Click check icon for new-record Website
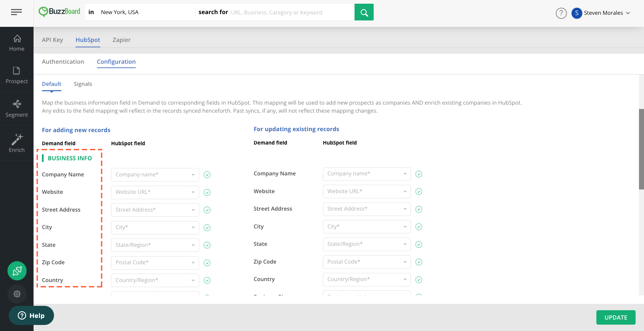Viewport: 644px width, 331px height. (207, 192)
